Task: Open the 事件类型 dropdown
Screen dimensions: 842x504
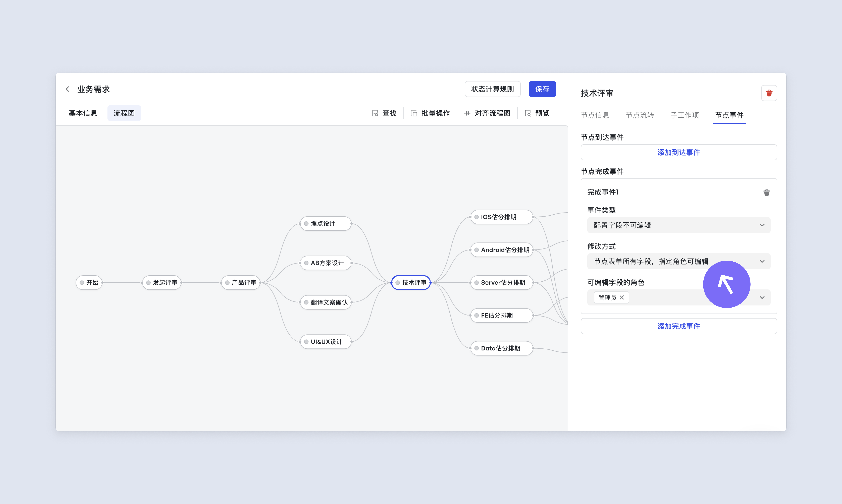Action: coord(679,225)
